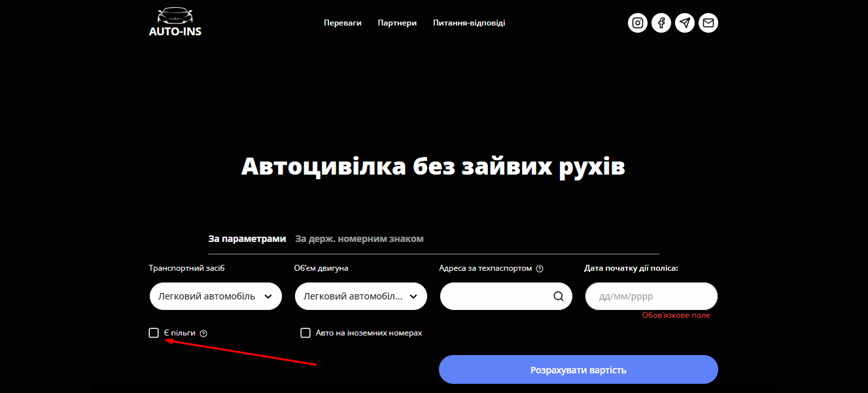Click the Дата початку дії поліса label
Image resolution: width=868 pixels, height=393 pixels.
[x=631, y=268]
